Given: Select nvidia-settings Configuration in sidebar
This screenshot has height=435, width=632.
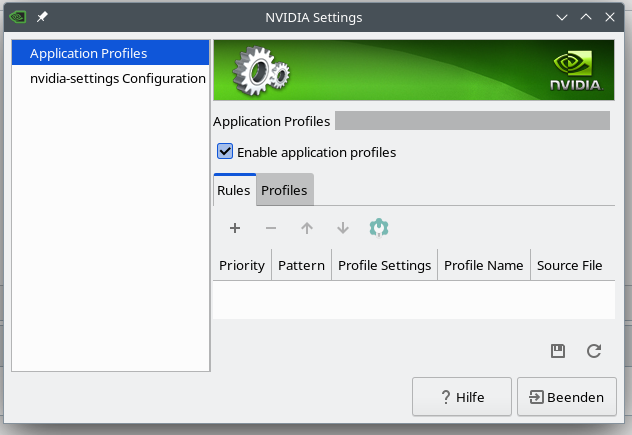Looking at the screenshot, I should pyautogui.click(x=110, y=78).
